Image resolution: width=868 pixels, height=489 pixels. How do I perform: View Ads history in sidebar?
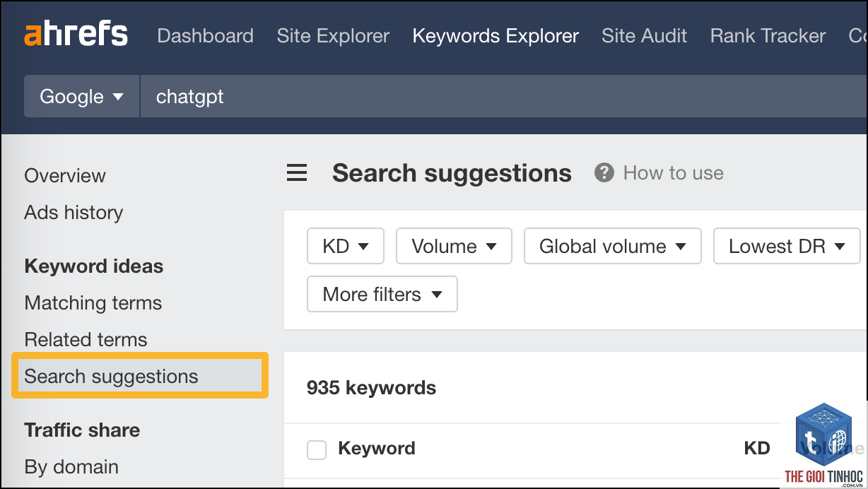(x=74, y=212)
